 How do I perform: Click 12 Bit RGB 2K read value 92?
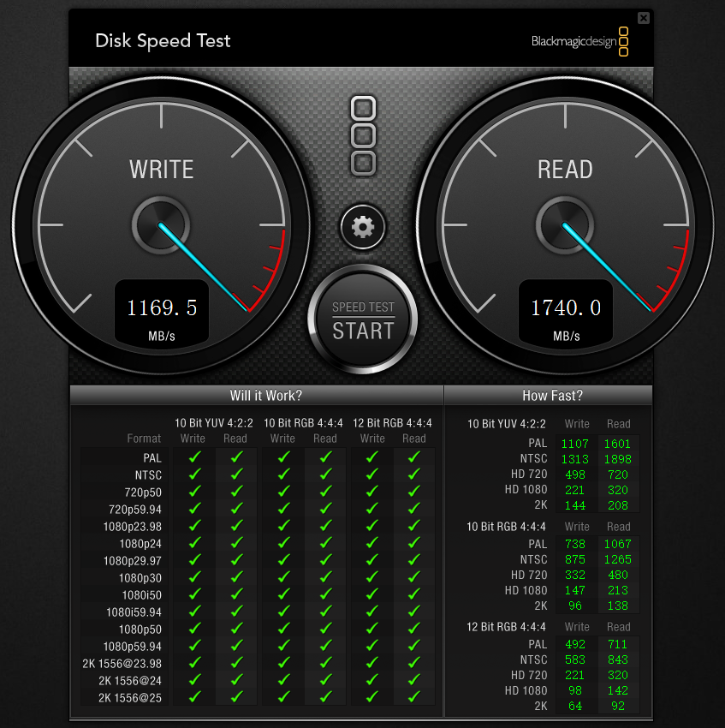click(618, 707)
